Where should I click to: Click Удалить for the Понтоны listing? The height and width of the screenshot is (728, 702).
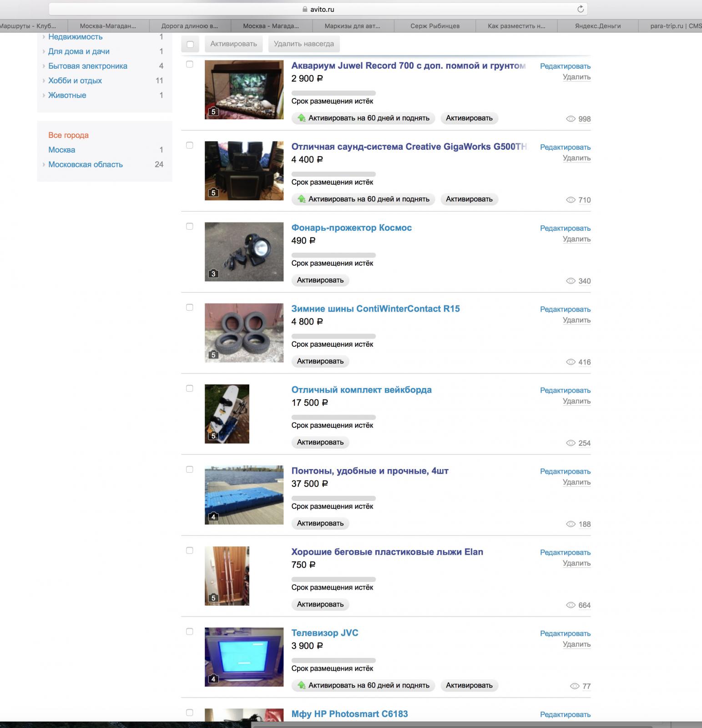[x=576, y=482]
